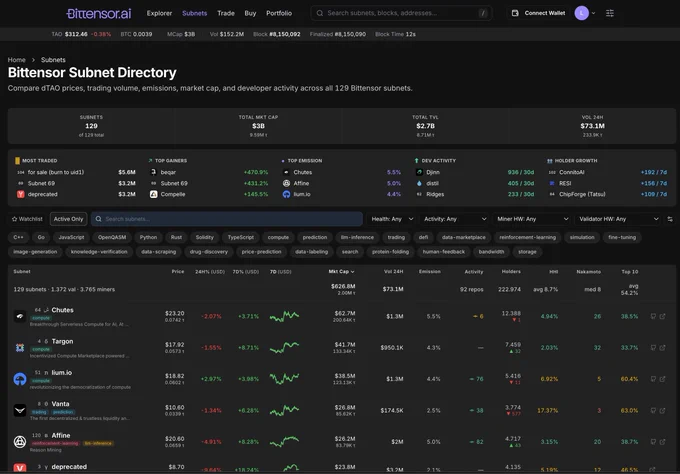Click the Vanta subnet logo icon
This screenshot has height=474, width=680.
coord(20,410)
